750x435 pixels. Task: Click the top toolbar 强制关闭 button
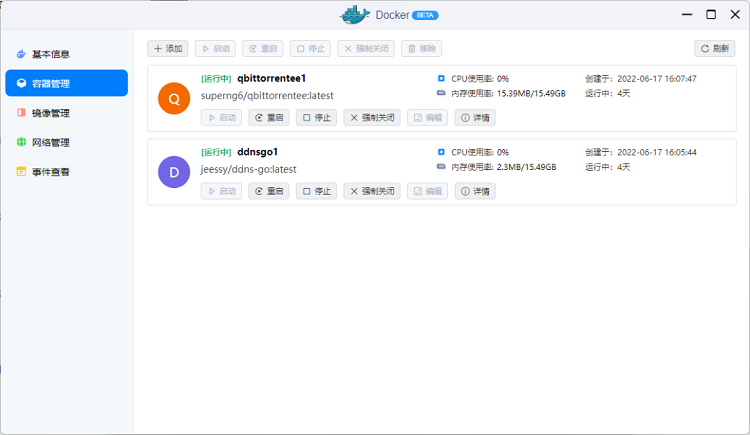pos(365,48)
